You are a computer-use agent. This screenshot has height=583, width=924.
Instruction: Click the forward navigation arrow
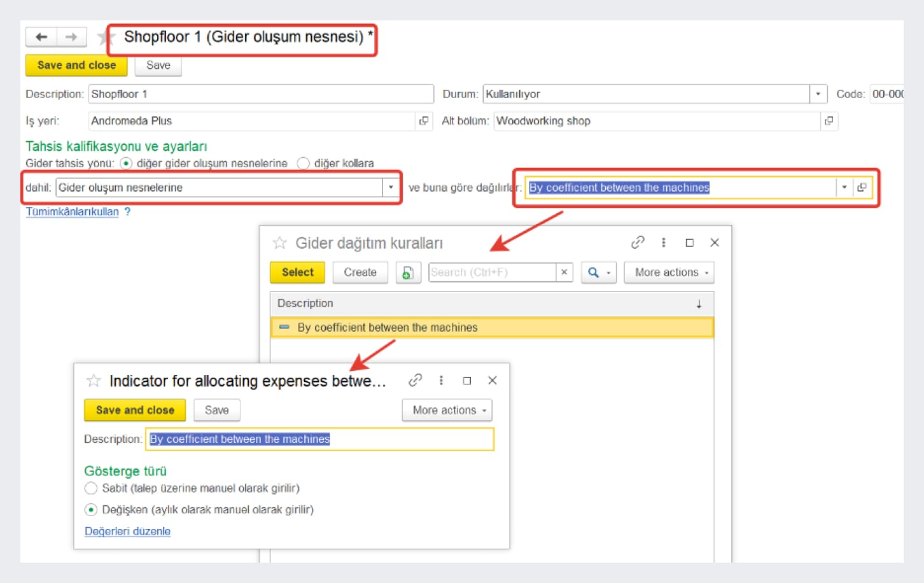pos(71,37)
